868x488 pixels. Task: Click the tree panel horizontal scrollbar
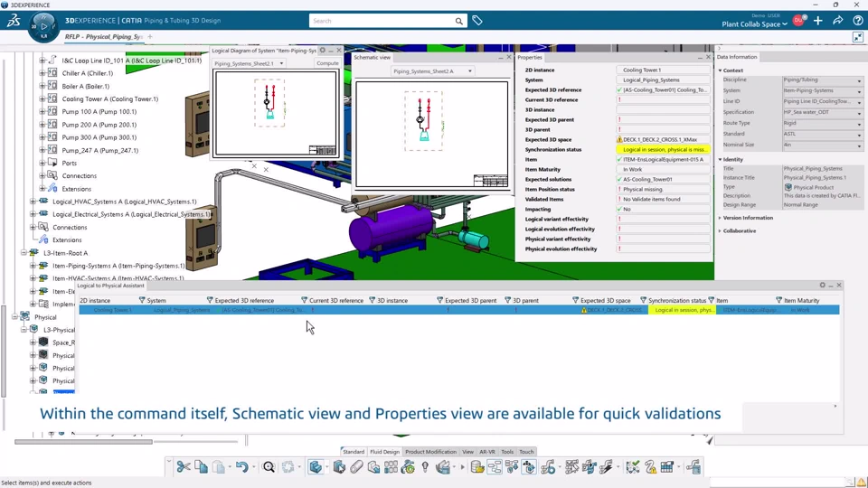click(x=83, y=442)
